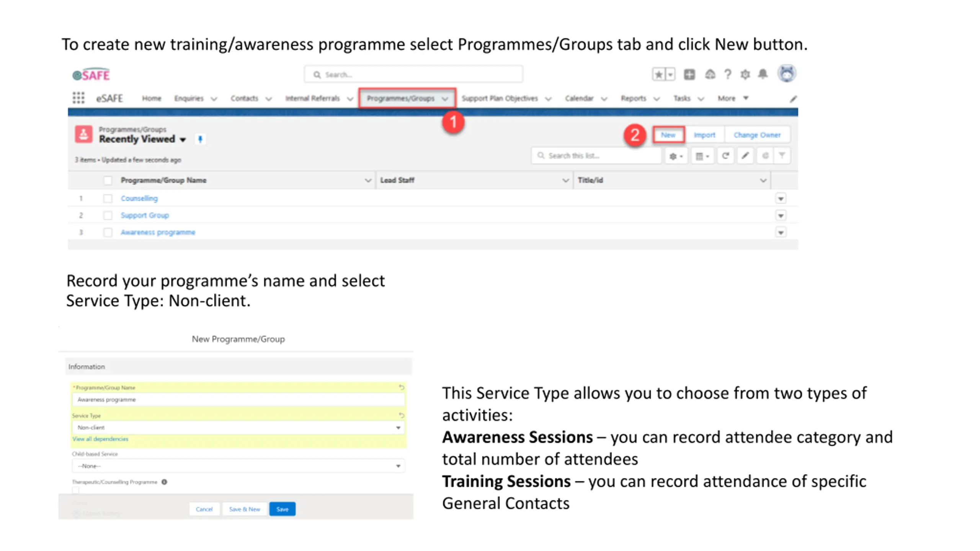Click the info icon beside Therapeutic/Counselling Programme
This screenshot has width=980, height=551.
(x=164, y=482)
